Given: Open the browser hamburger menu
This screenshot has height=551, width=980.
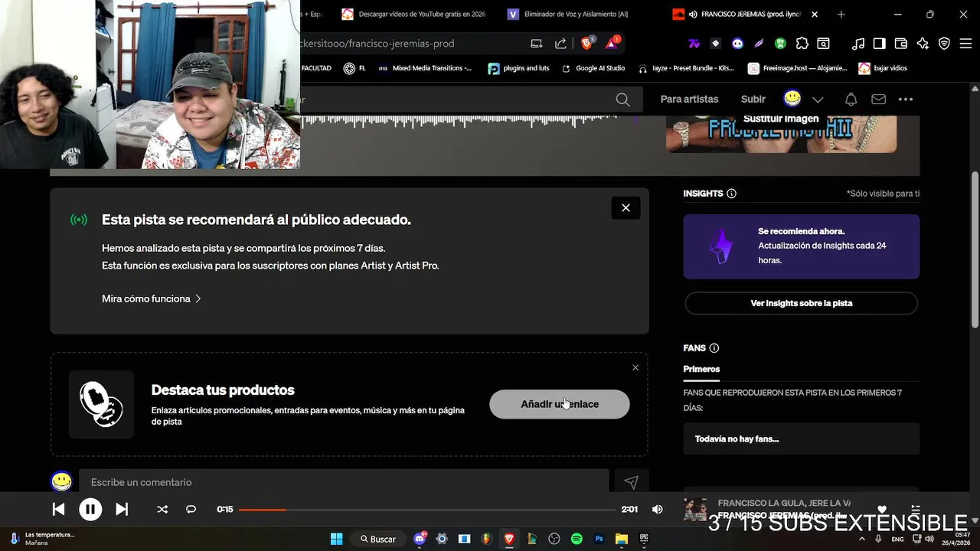Looking at the screenshot, I should 965,44.
